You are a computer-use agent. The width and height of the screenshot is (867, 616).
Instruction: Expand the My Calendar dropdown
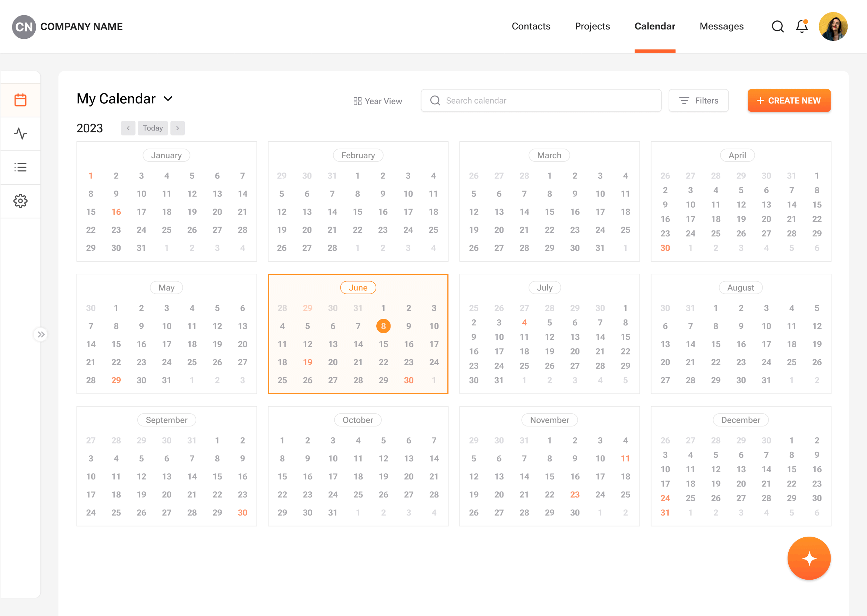pos(168,99)
